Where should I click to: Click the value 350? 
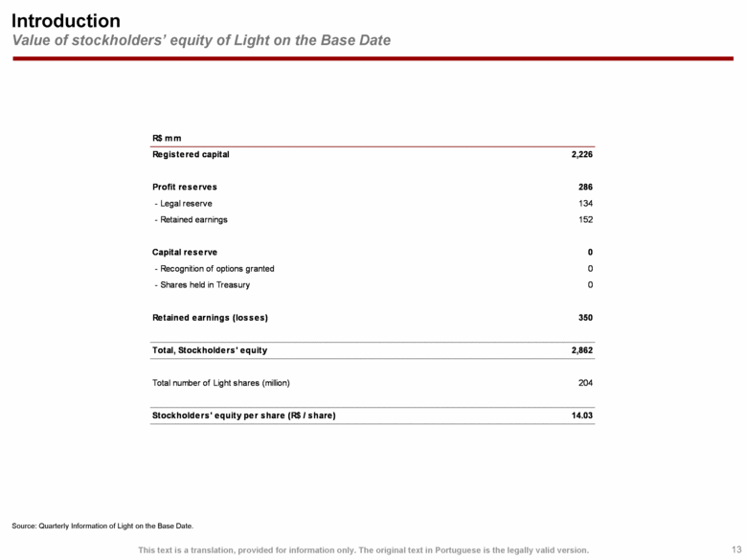(x=585, y=318)
